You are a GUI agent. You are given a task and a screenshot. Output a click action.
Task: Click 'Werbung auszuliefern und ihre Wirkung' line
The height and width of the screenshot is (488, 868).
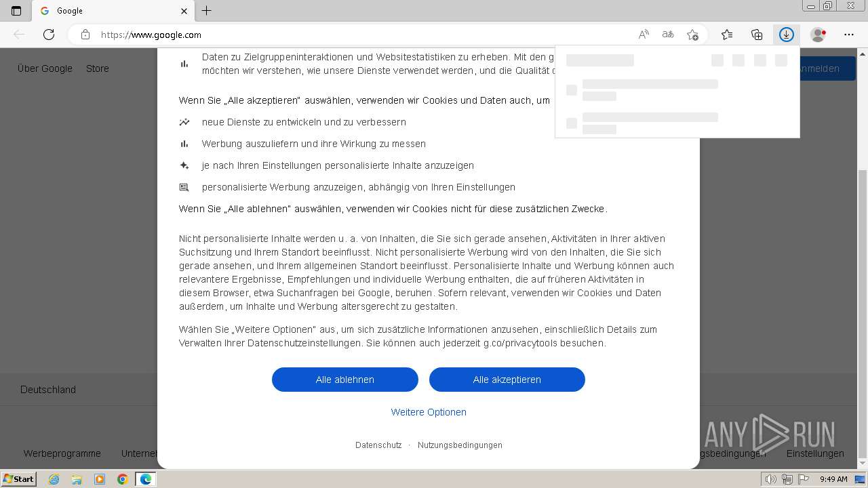pos(314,144)
